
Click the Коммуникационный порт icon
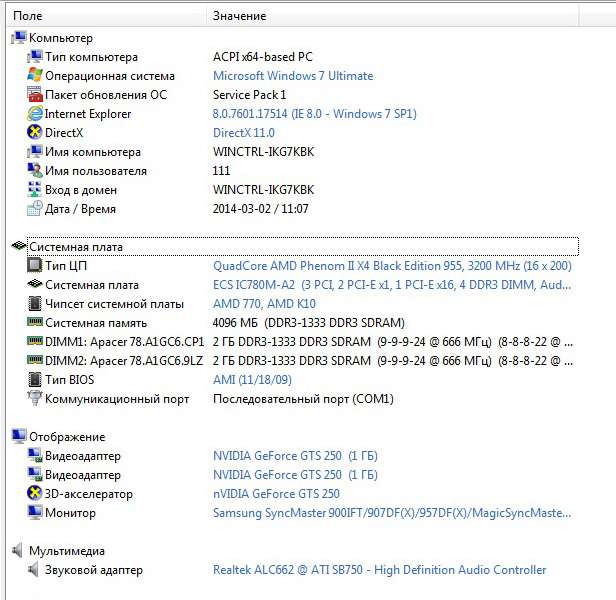point(35,398)
